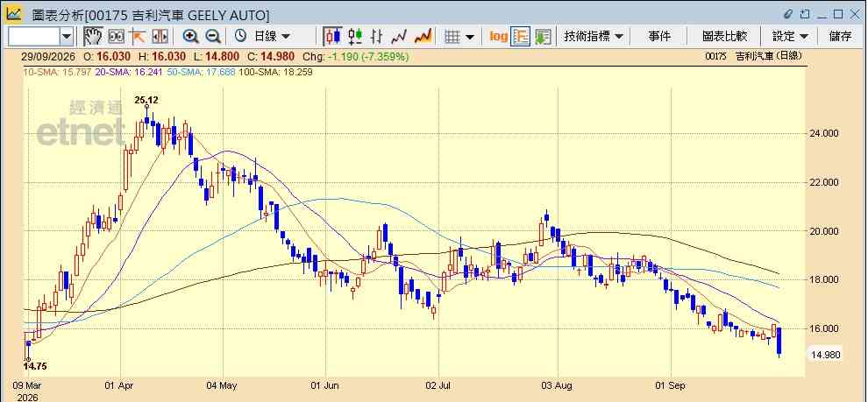
Task: Toggle the legend display icon
Action: pos(520,37)
